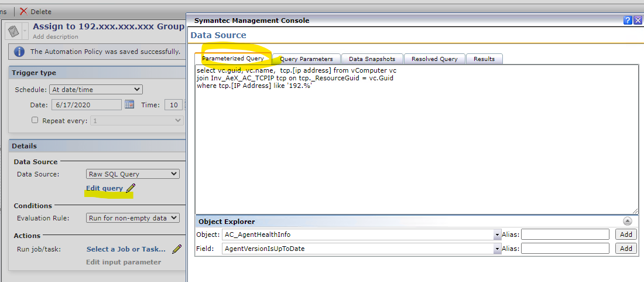Switch to the Query Parameters tab
This screenshot has width=644, height=282.
[x=306, y=59]
